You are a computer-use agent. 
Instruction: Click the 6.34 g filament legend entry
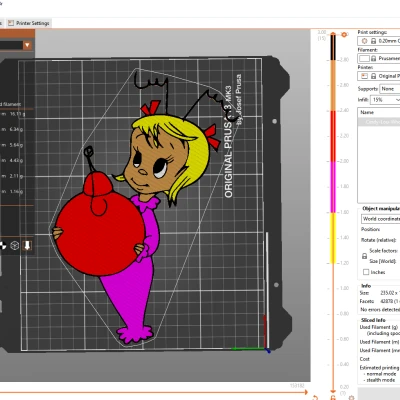coord(12,129)
